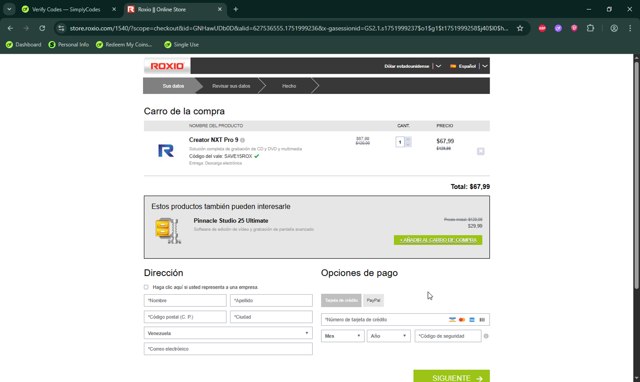Screen dimensions: 640x382
Task: Open a new browser tab
Action: [236, 9]
